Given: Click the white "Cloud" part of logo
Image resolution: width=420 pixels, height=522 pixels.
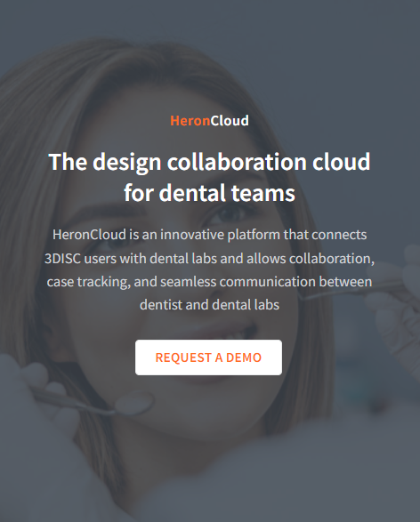Looking at the screenshot, I should [x=230, y=121].
